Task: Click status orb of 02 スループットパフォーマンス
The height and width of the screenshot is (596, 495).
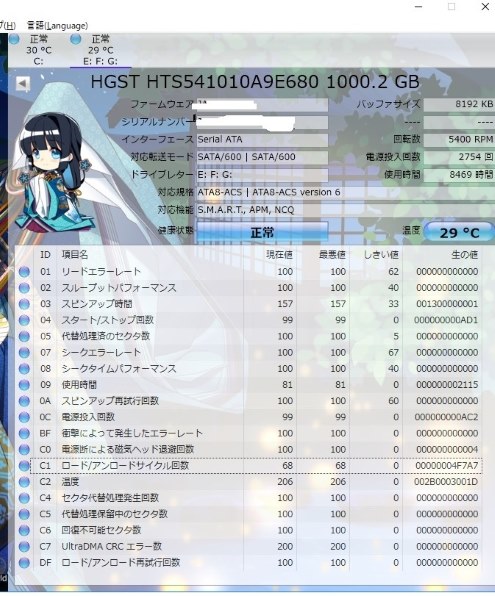Action: coord(24,288)
